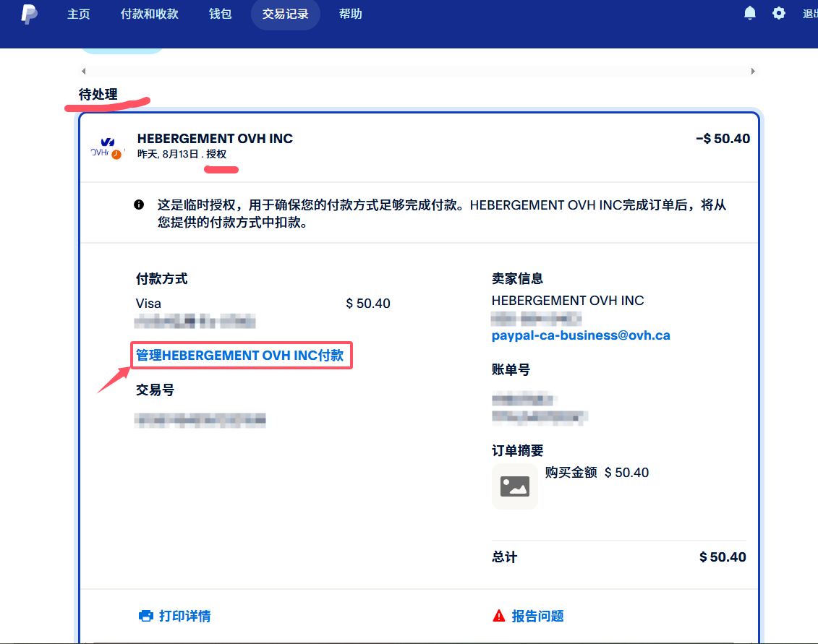Click the $ 50.40 amount beside Visa
The width and height of the screenshot is (818, 644).
(368, 304)
